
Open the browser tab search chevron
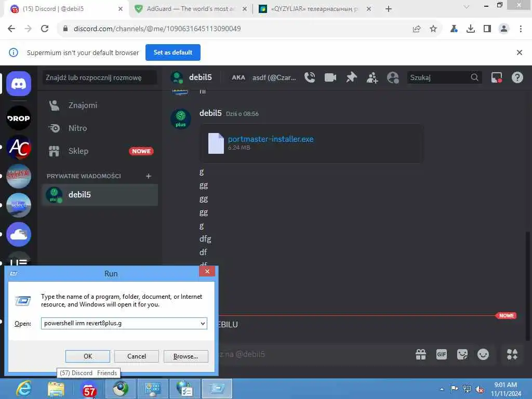[467, 7]
